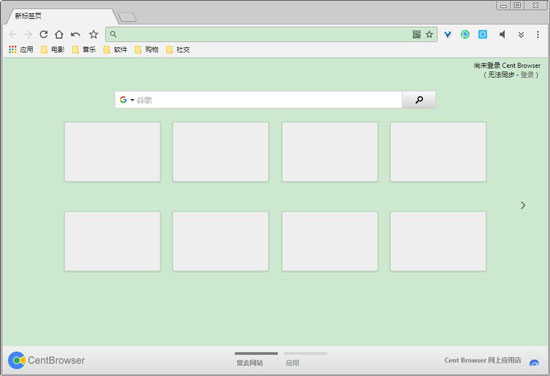
Task: Open the fourth tile in the top row
Action: (x=438, y=152)
